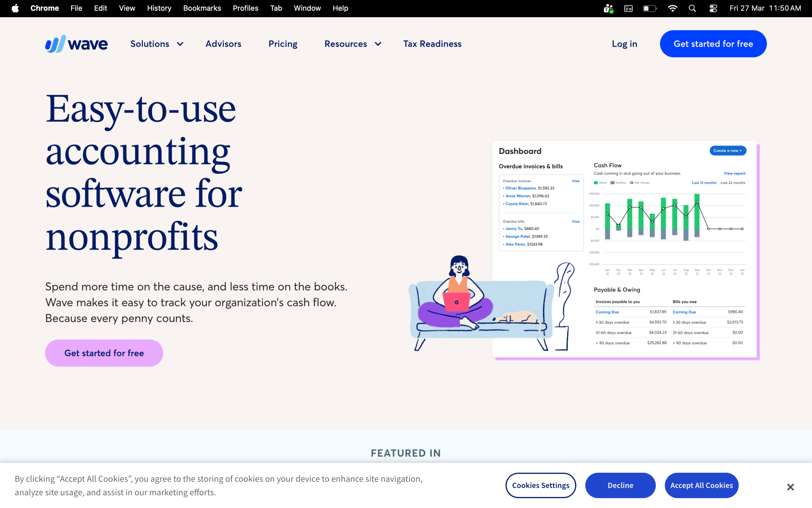Click the Wi-Fi status icon
Viewport: 812px width, 508px height.
click(672, 8)
